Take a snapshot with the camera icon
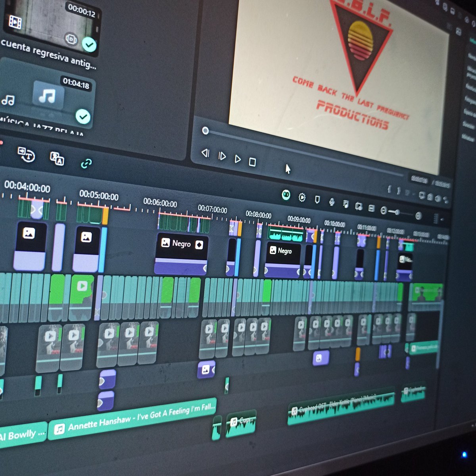The height and width of the screenshot is (476, 476). coord(430,197)
